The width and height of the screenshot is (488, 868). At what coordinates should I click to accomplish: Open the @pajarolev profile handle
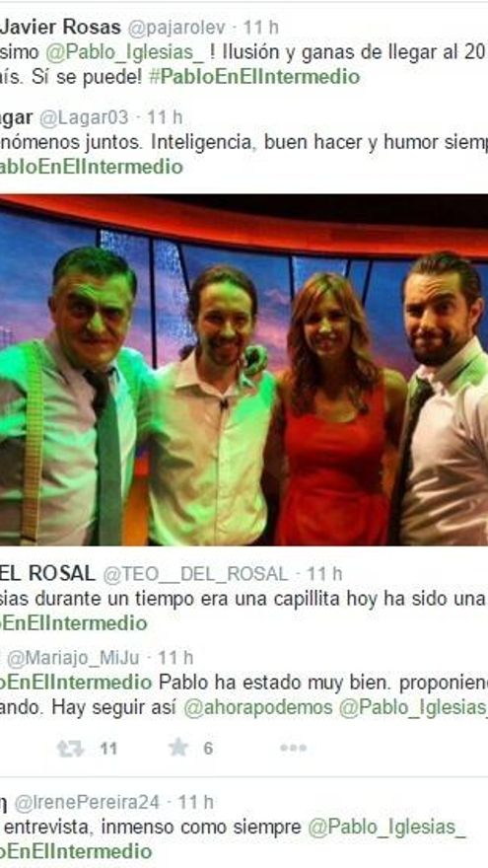[x=176, y=27]
